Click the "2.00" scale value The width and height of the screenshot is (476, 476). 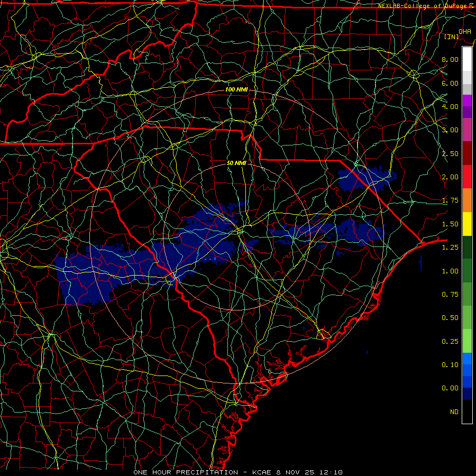click(x=450, y=177)
